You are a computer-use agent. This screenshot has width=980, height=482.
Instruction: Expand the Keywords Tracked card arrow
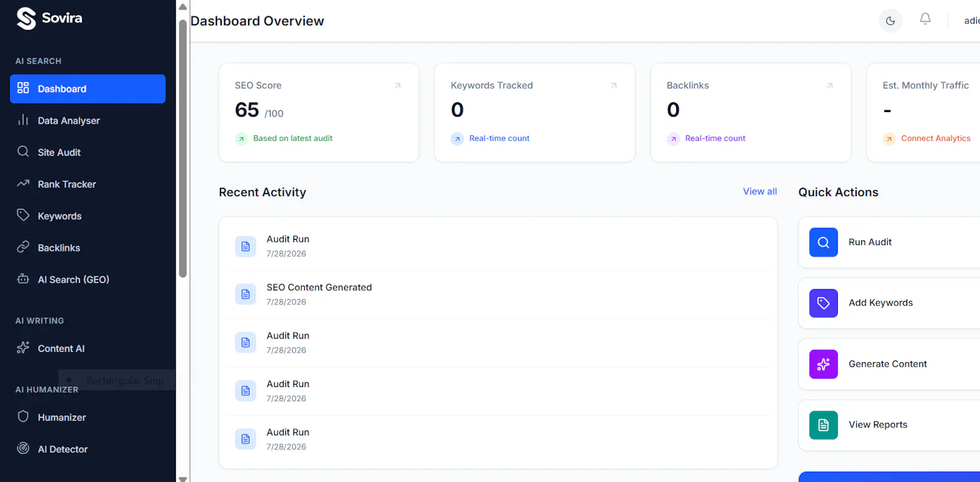pyautogui.click(x=613, y=86)
